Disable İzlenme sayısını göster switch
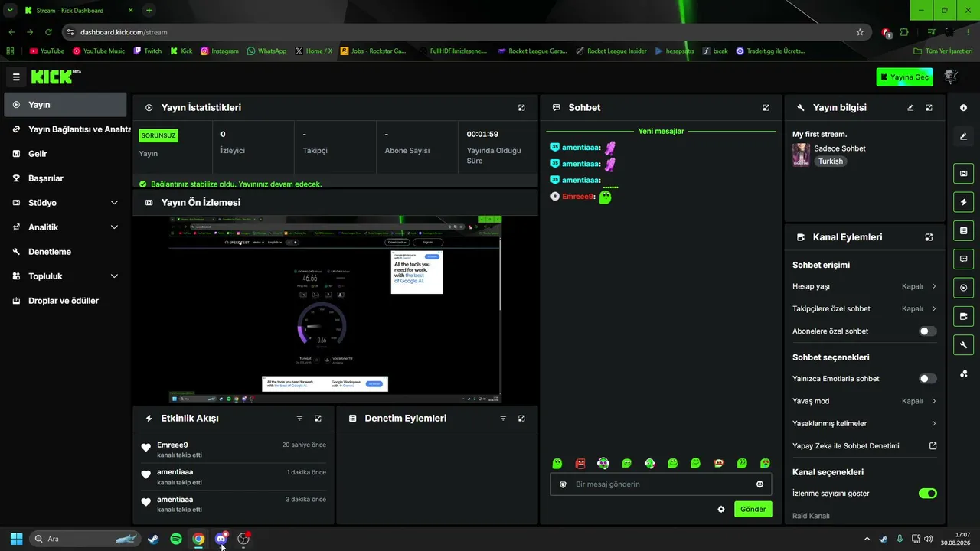980x551 pixels. (927, 494)
